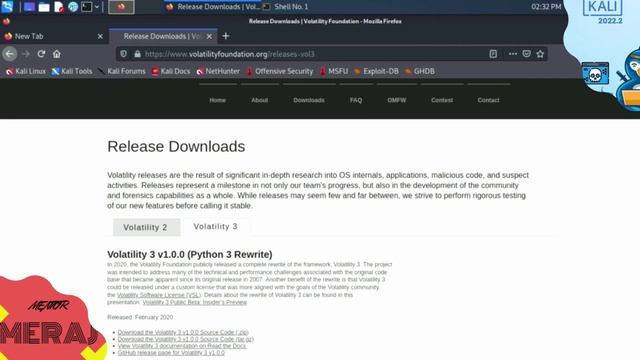Download Volatility 3 v1.0.0 source zip

tap(183, 332)
